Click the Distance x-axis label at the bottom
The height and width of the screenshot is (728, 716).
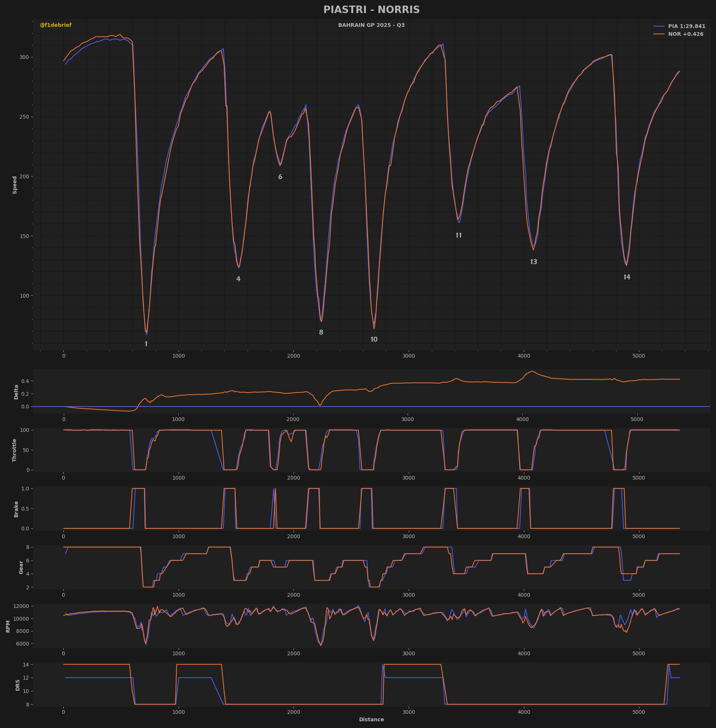[x=371, y=719]
